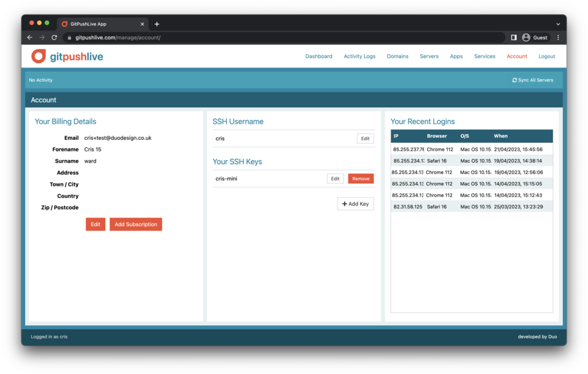Screen dimensions: 588x374
Task: Click the IP column header
Action: click(396, 136)
